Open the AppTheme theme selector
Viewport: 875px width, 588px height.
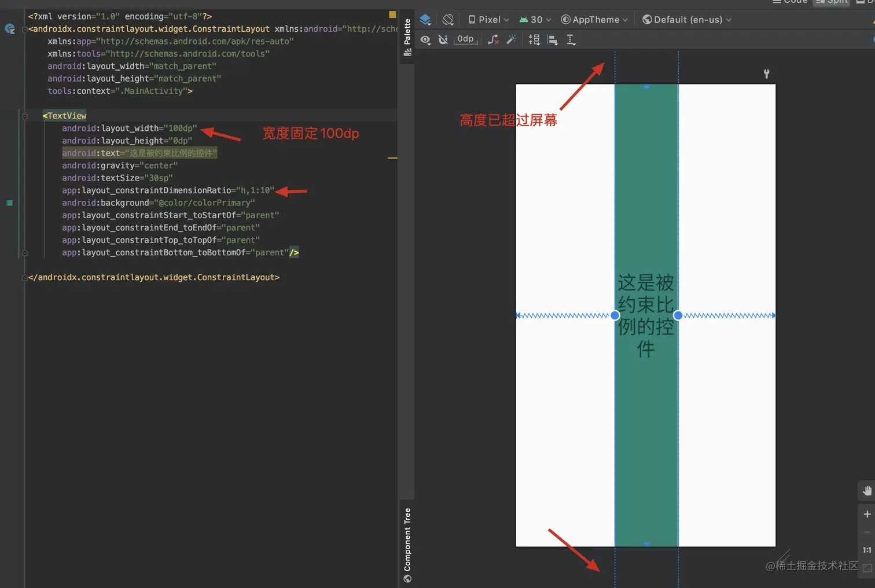point(594,20)
